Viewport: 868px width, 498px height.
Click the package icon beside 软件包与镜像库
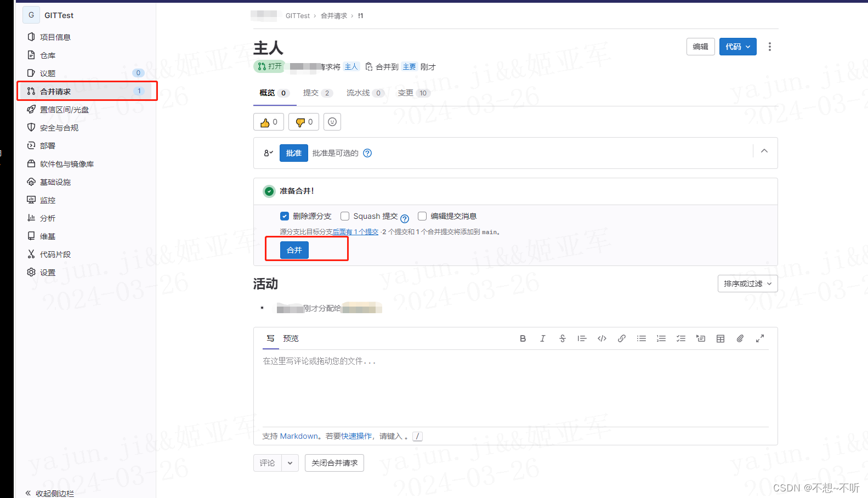(x=31, y=164)
